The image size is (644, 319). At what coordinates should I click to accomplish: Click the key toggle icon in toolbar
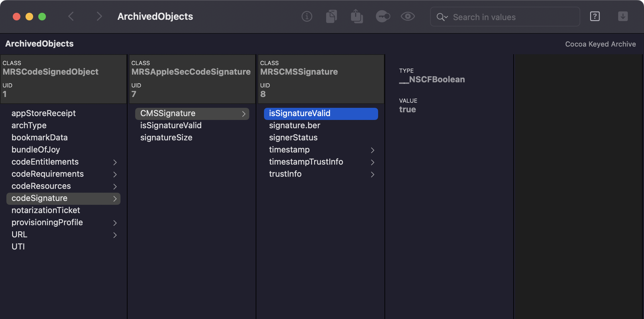(383, 17)
